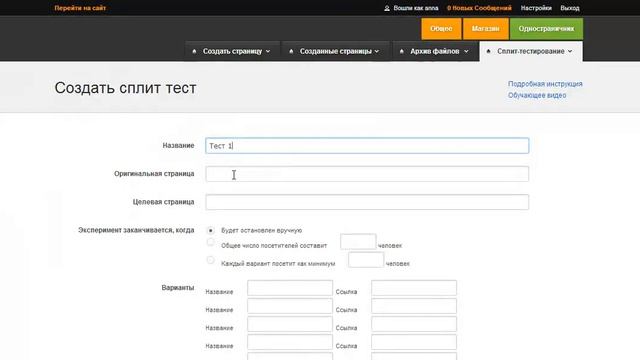Expand the "Создать страницу" dropdown arrow
The width and height of the screenshot is (640, 360).
point(268,51)
